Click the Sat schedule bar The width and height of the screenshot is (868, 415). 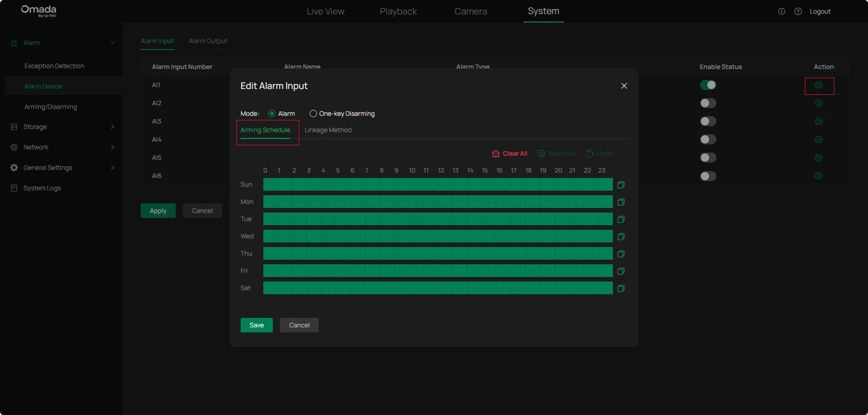(438, 288)
